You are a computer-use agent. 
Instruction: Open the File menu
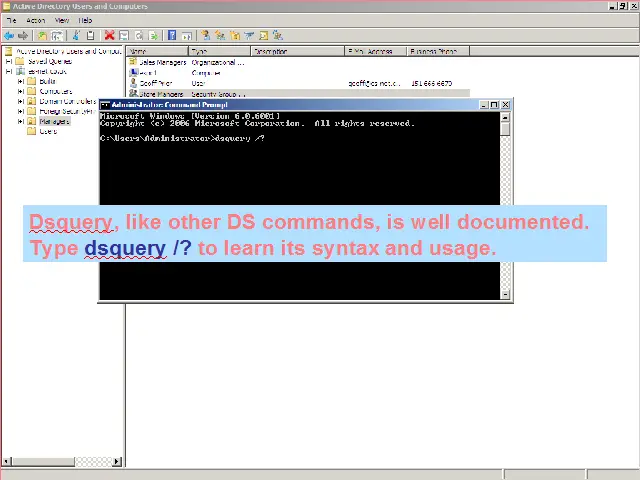click(11, 20)
